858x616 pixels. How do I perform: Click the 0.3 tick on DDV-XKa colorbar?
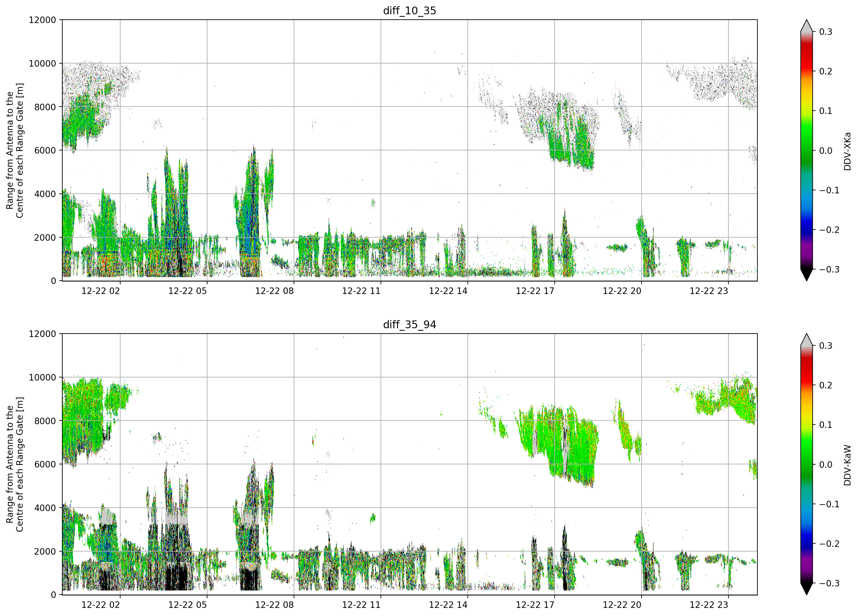click(x=826, y=32)
